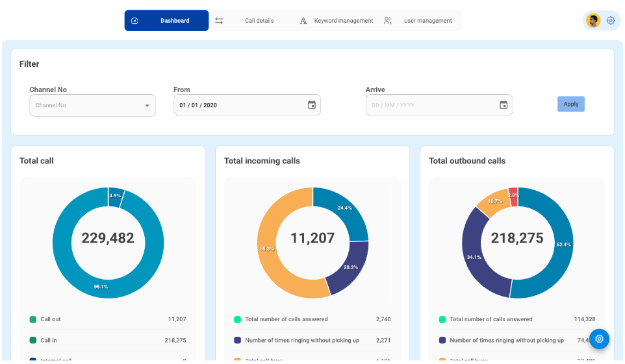Viewport: 625px width, 364px height.
Task: Switch to the Call details tab
Action: pyautogui.click(x=259, y=21)
